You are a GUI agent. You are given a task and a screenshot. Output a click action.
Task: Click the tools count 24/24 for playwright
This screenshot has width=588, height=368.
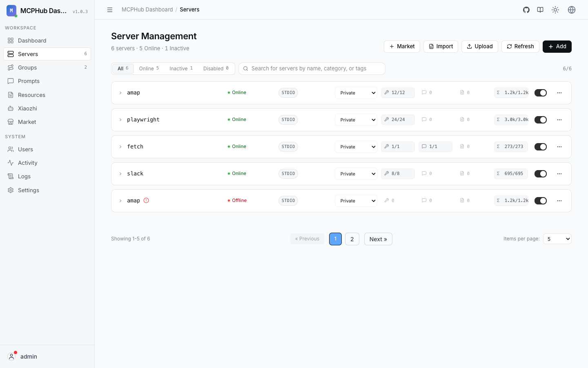pos(398,120)
